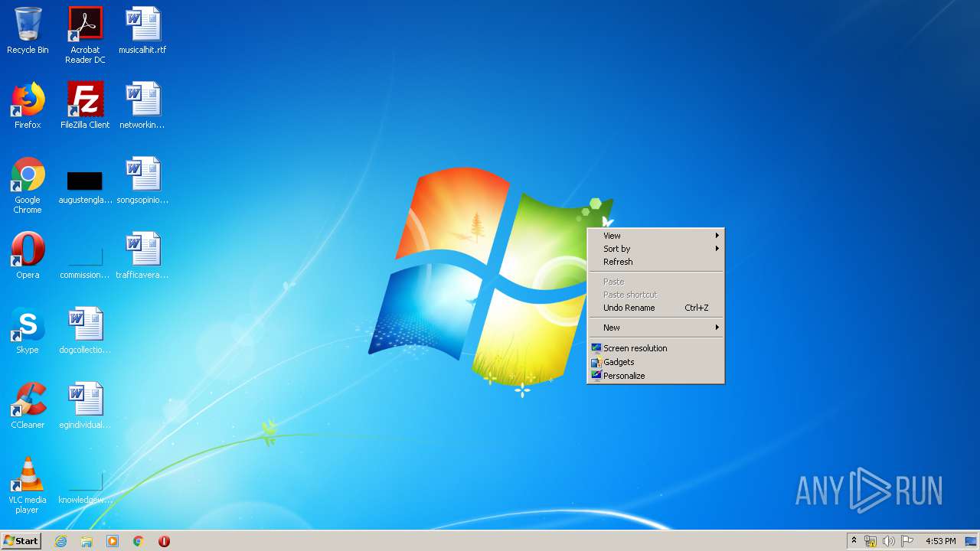
Task: Launch Internet Explorer from the taskbar
Action: click(60, 541)
